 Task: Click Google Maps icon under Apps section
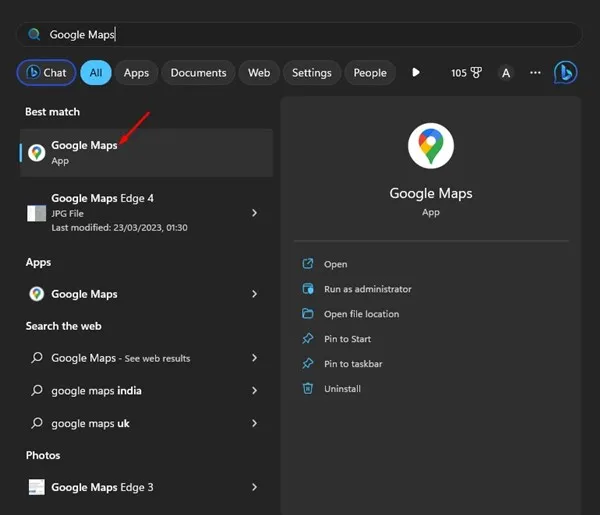tap(37, 294)
